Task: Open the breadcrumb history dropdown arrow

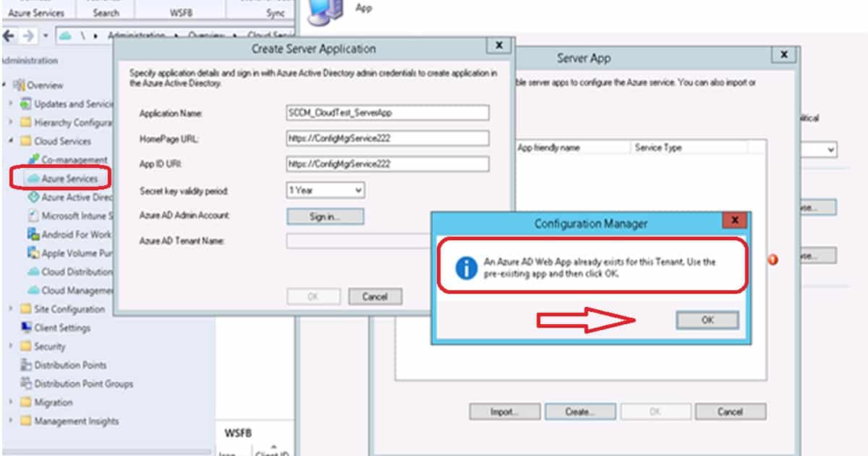Action: (46, 35)
